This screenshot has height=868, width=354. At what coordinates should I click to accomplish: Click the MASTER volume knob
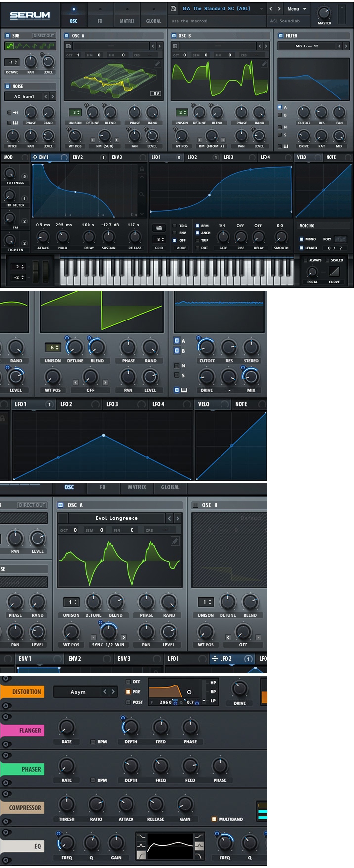point(324,12)
